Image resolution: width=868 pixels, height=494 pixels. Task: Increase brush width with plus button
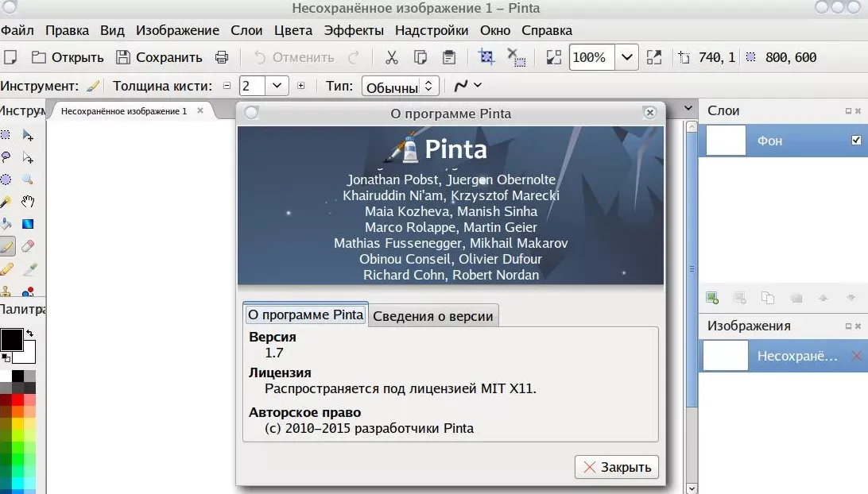point(301,86)
